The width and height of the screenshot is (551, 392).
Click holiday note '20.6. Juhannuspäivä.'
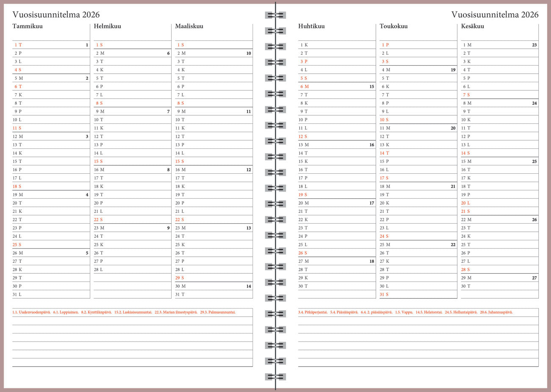[496, 312]
